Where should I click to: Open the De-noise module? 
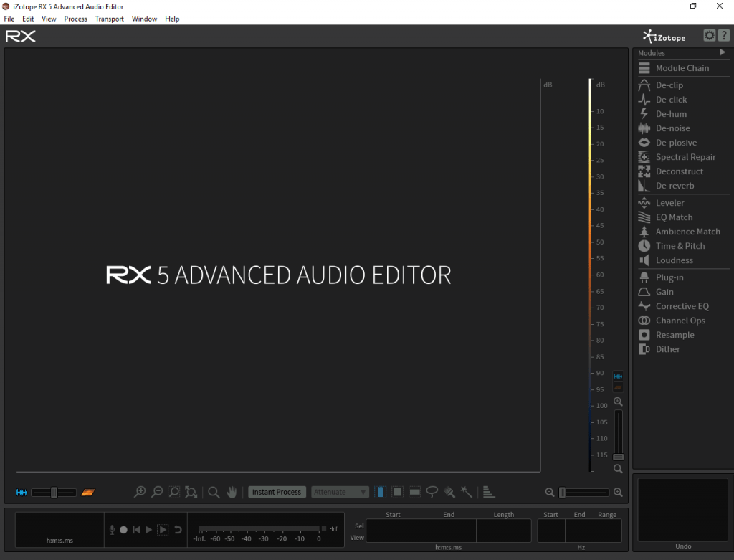click(672, 128)
